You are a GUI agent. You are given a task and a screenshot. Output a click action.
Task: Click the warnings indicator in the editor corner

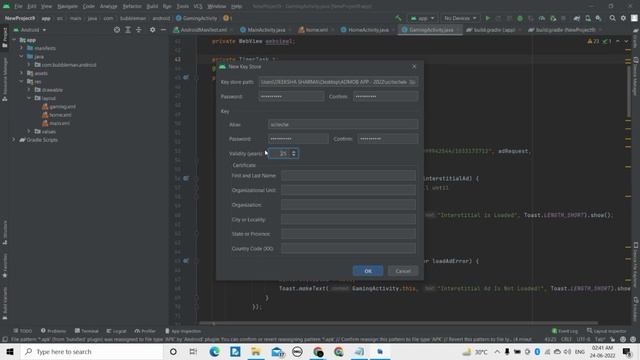[x=593, y=41]
